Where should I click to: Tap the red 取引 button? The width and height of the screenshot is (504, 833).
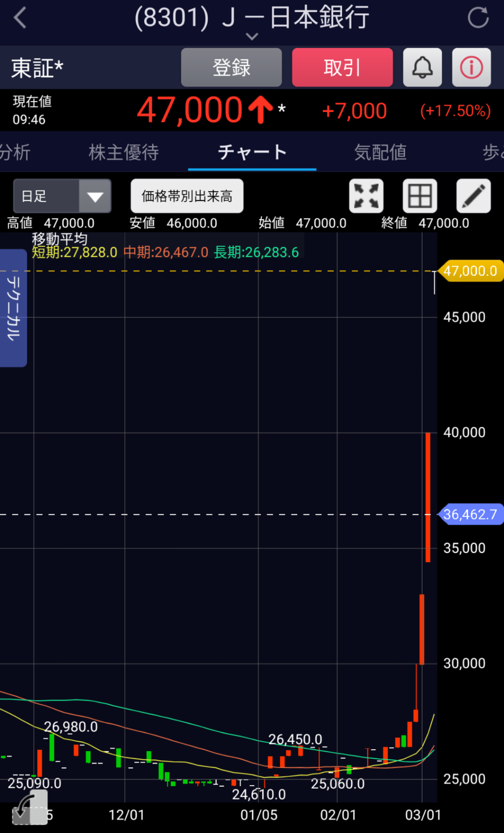pos(343,67)
